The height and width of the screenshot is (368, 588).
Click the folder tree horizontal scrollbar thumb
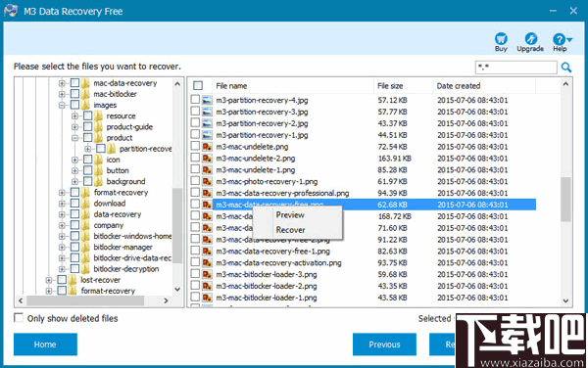(x=85, y=300)
